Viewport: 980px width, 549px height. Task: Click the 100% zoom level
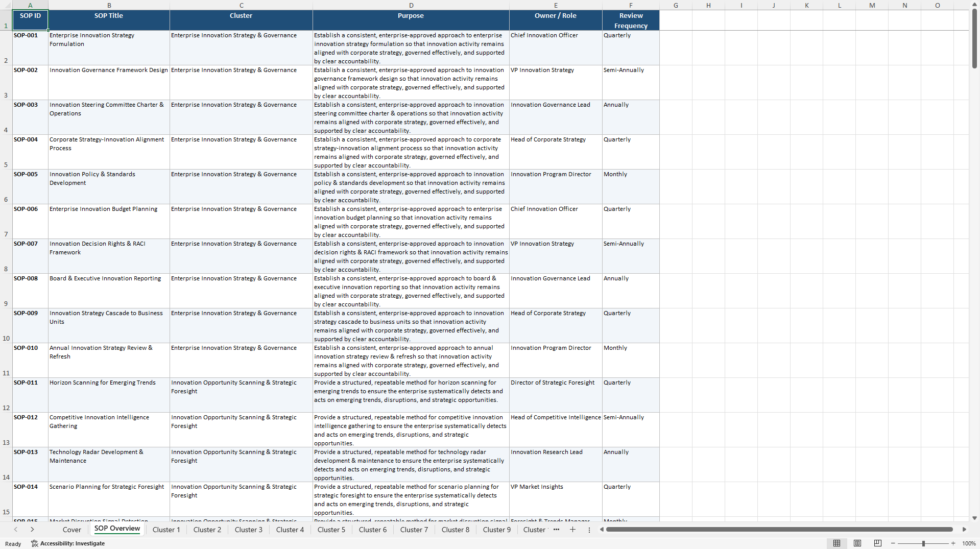point(969,543)
